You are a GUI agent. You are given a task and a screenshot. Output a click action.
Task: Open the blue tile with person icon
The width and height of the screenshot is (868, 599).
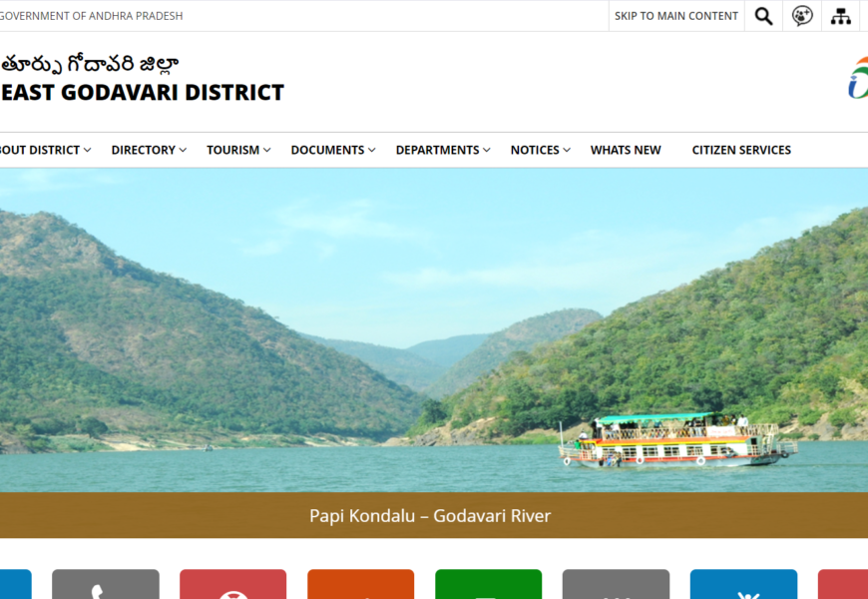click(x=743, y=584)
